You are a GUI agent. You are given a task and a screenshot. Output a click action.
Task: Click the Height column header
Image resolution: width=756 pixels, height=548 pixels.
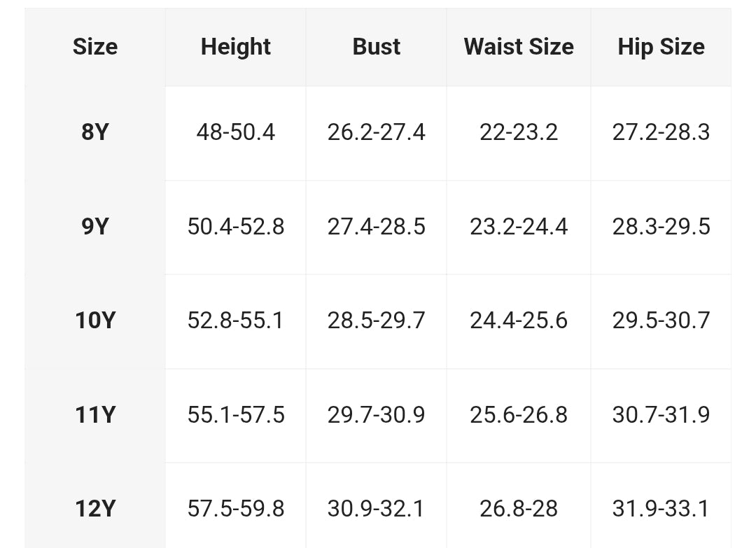click(235, 47)
